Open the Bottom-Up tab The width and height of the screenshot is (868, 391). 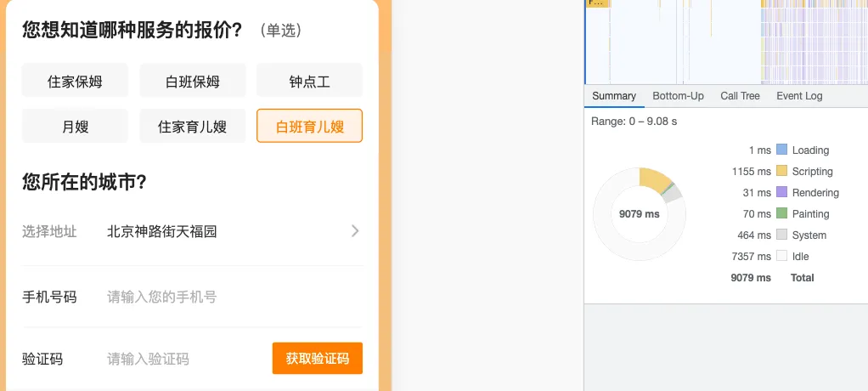tap(678, 96)
